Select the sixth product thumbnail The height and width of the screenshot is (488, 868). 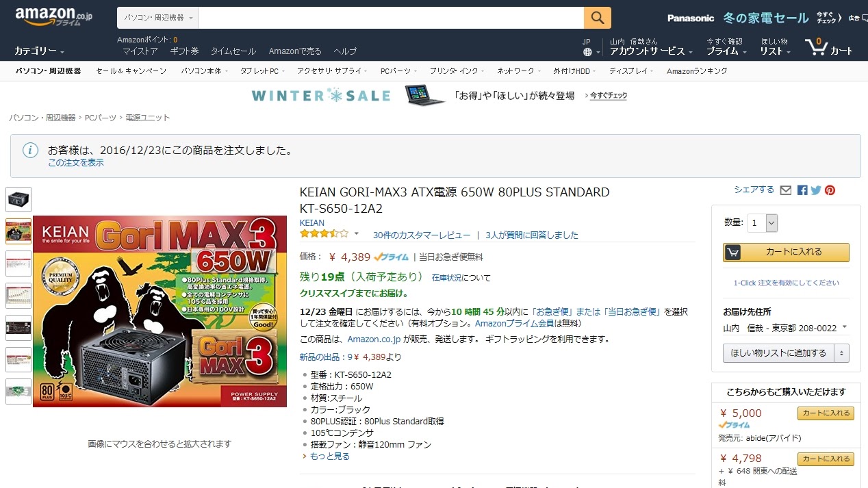[x=18, y=359]
